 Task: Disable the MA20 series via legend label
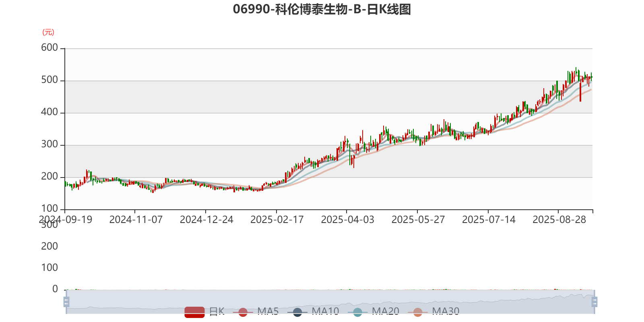coord(386,312)
